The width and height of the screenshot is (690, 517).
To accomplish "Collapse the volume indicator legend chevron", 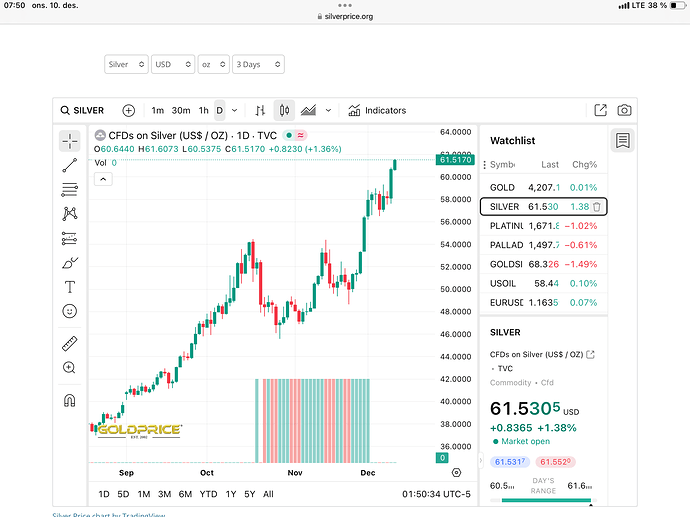I will pyautogui.click(x=104, y=179).
